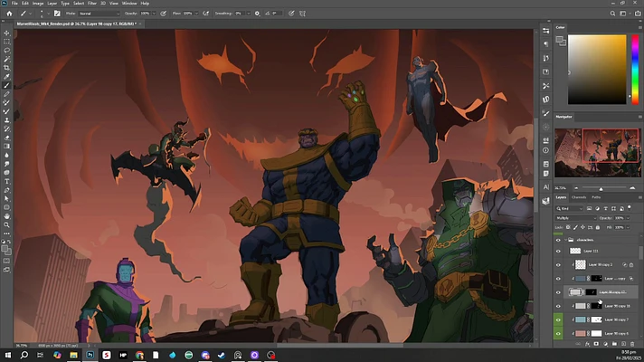
Task: Switch to the Channels tab
Action: pos(579,197)
